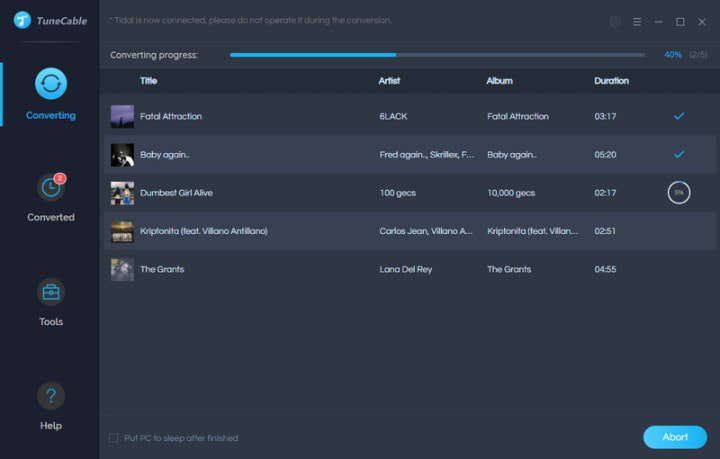Image resolution: width=720 pixels, height=459 pixels.
Task: Open the hamburger menu in title bar
Action: (x=637, y=22)
